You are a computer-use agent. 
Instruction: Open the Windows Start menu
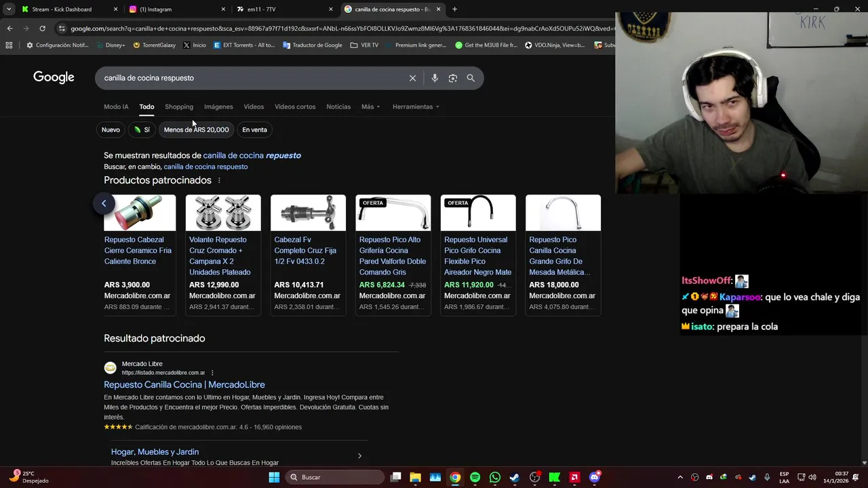click(x=274, y=477)
